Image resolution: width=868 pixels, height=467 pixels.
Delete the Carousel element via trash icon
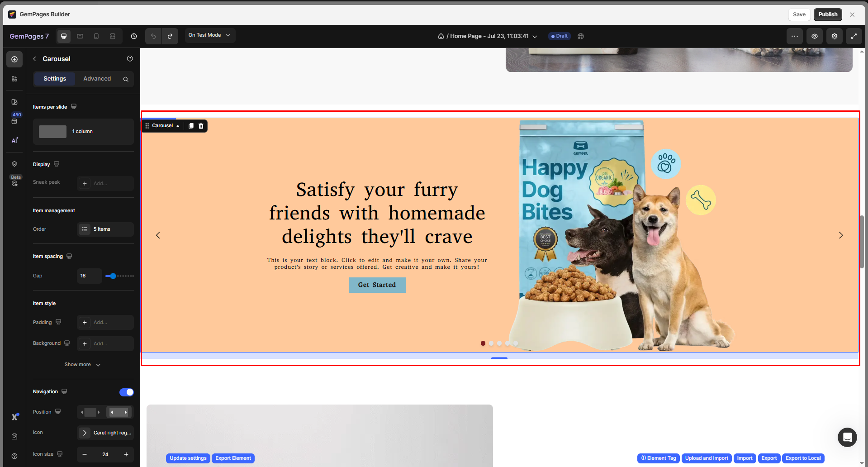201,126
